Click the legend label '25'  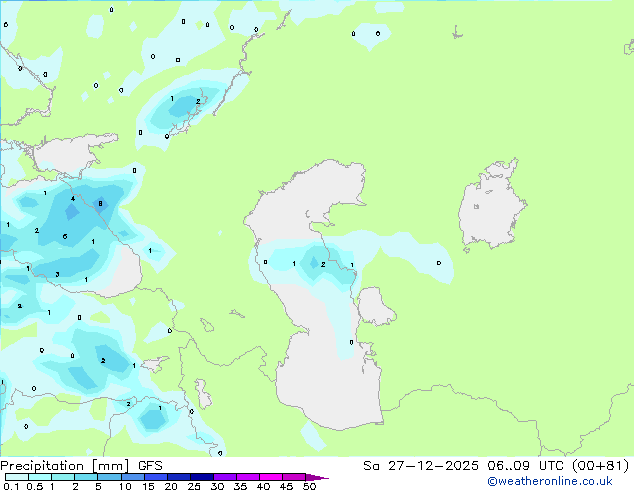click(194, 486)
